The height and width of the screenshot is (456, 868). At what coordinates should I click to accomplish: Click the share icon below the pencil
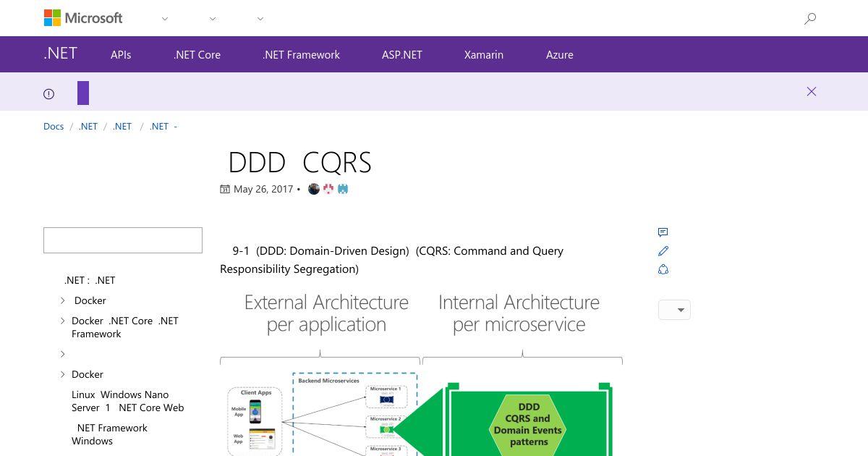(x=663, y=269)
